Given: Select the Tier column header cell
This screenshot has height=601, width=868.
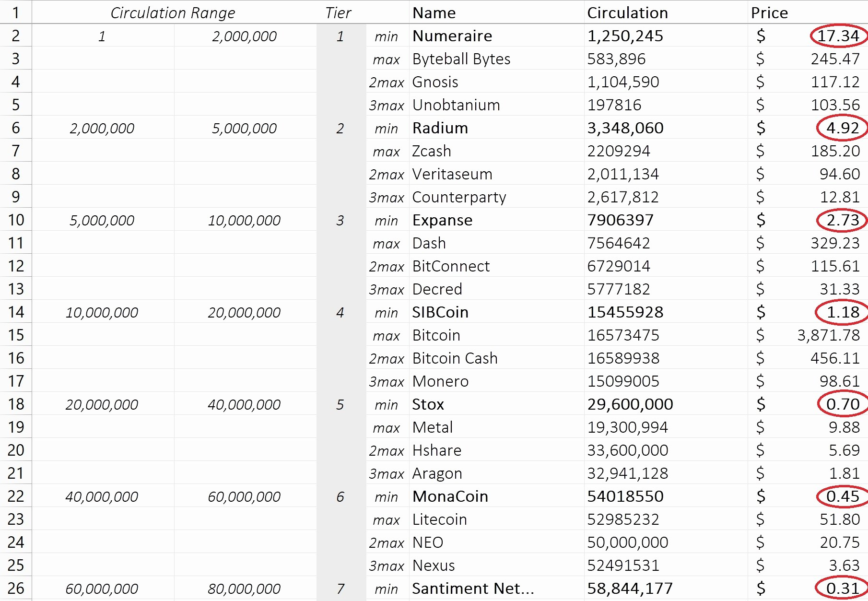Looking at the screenshot, I should coord(338,13).
